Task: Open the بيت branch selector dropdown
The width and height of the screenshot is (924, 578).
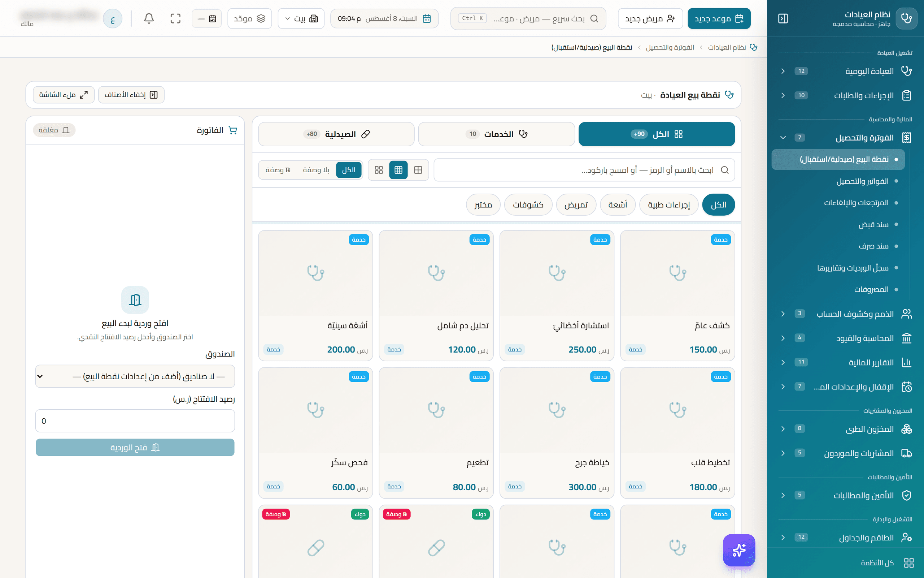Action: click(x=301, y=18)
